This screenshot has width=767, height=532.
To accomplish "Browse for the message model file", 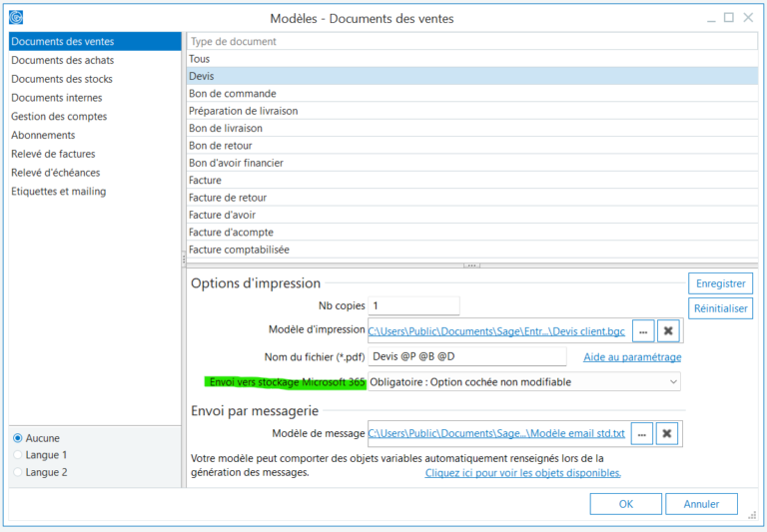I will [643, 433].
